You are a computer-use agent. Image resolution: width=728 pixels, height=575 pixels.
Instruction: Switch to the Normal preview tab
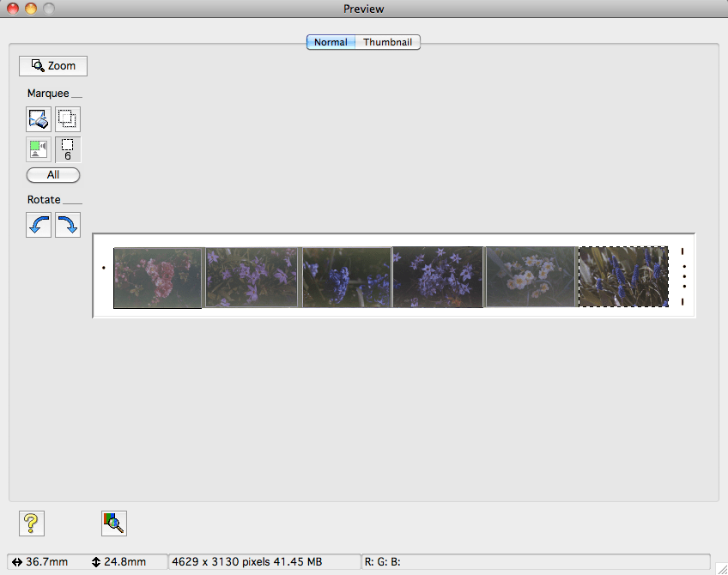pyautogui.click(x=331, y=42)
